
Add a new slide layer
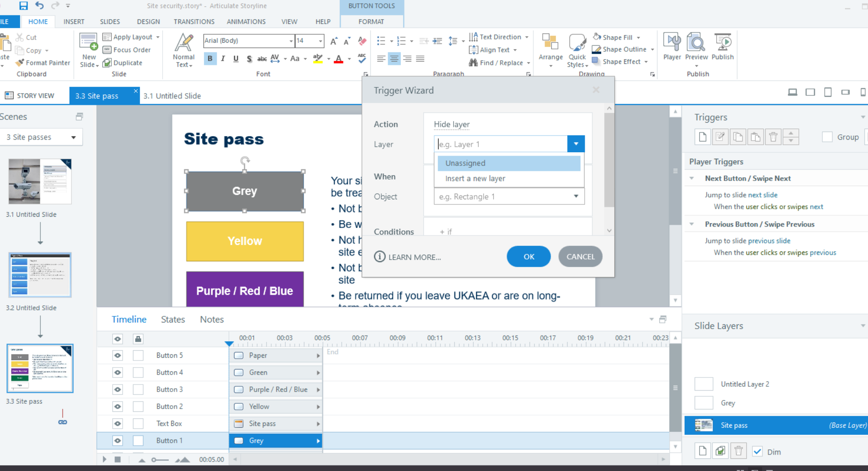(703, 451)
